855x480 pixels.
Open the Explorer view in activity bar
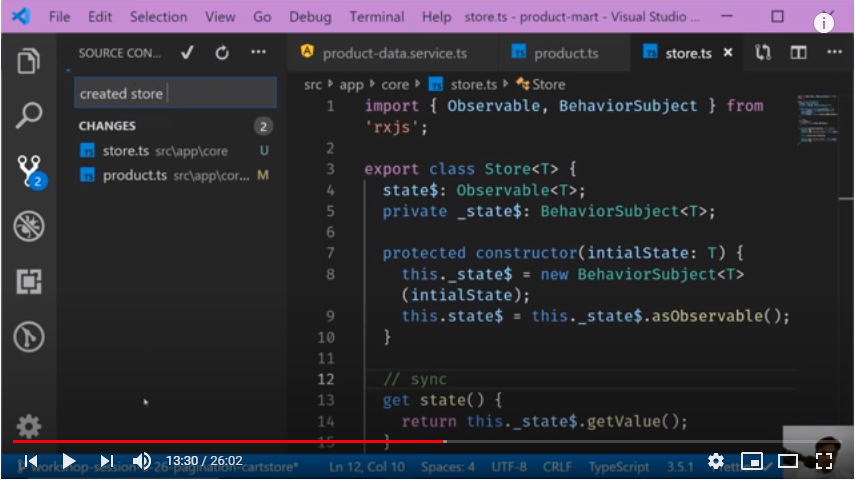29,61
